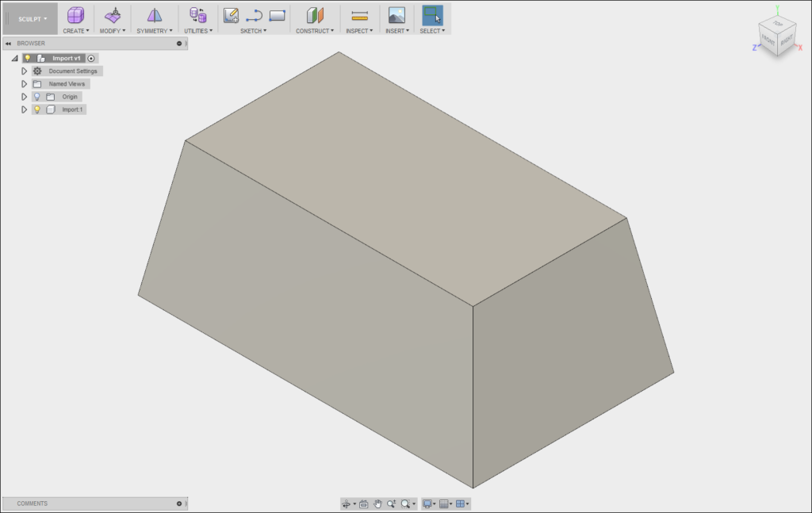Viewport: 812px width, 513px height.
Task: Expand the Document Settings tree item
Action: (25, 71)
